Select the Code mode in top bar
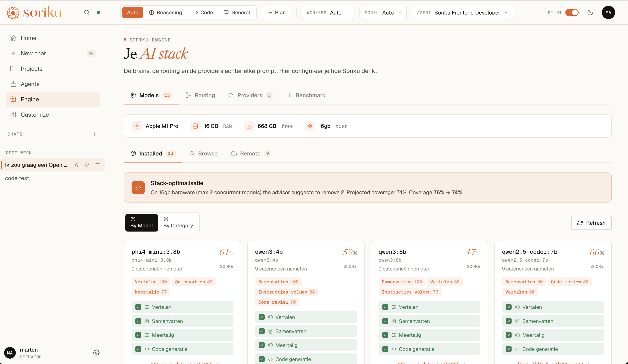This screenshot has width=628, height=364. (x=203, y=12)
